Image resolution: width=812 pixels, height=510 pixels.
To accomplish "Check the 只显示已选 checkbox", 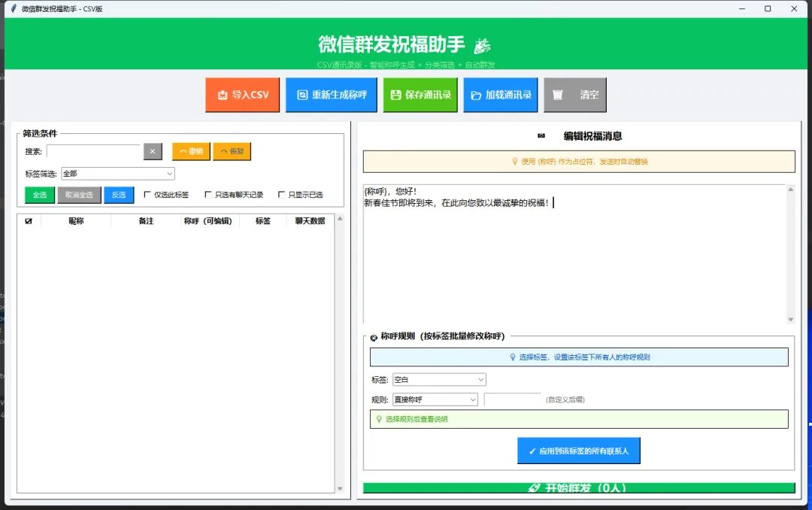I will pyautogui.click(x=282, y=194).
